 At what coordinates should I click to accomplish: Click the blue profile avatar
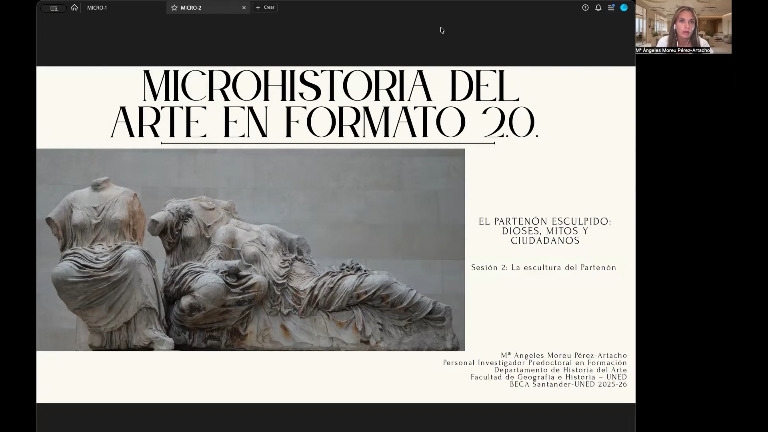click(624, 7)
